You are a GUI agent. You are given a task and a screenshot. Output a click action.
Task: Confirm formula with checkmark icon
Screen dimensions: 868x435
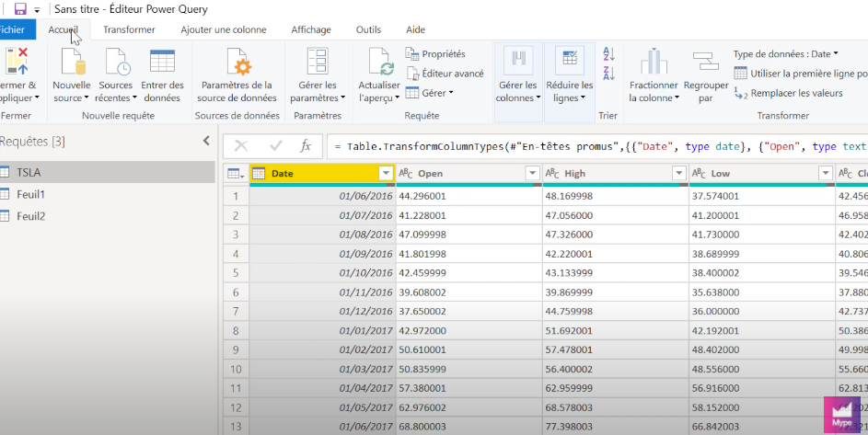pos(275,145)
